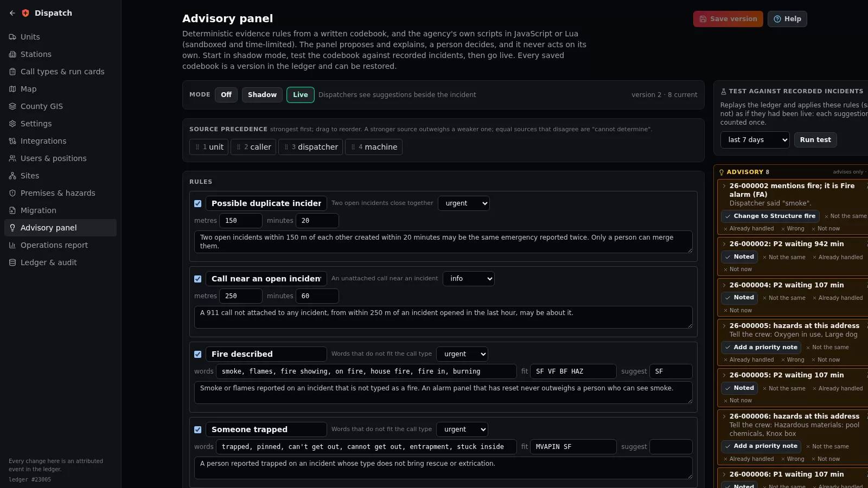Viewport: 868px width, 488px height.
Task: Open Units via its truck icon
Action: 12,37
